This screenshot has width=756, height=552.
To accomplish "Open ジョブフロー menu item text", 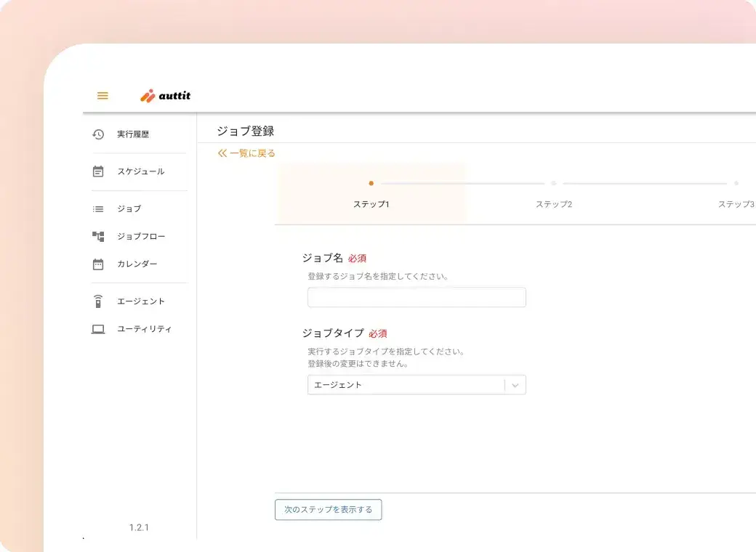I will coord(141,236).
